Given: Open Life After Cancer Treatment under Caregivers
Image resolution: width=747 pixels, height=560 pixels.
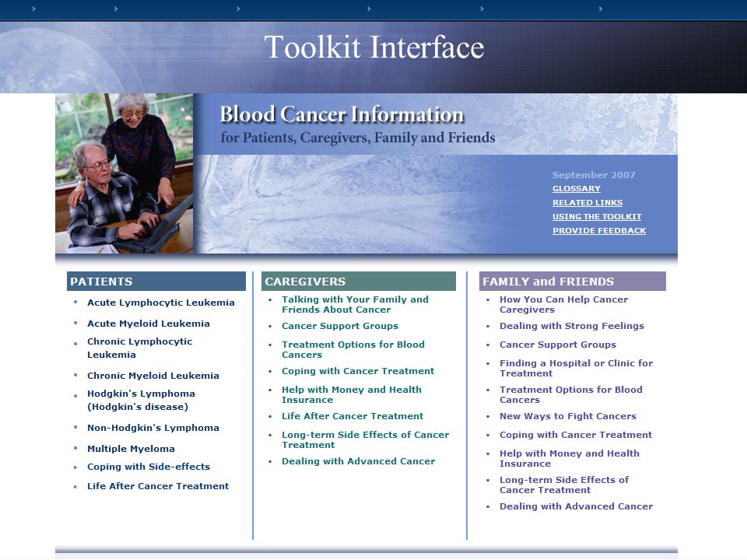Looking at the screenshot, I should (352, 416).
